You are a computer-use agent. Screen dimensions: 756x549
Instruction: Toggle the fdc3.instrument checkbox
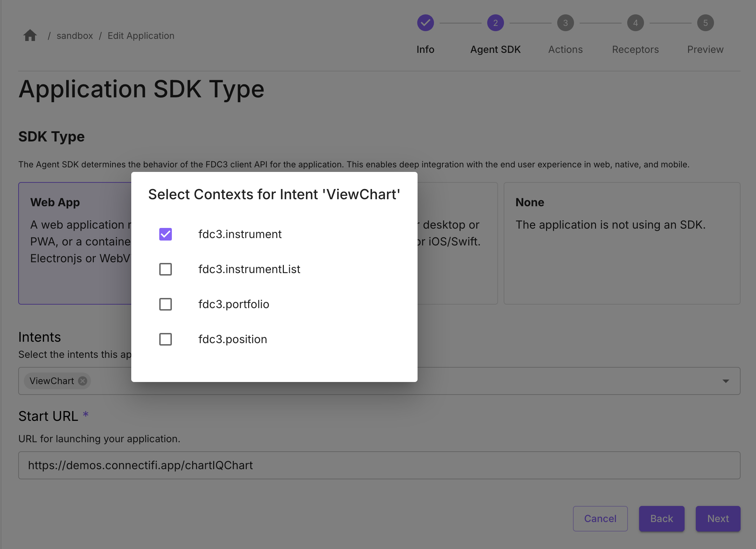166,234
